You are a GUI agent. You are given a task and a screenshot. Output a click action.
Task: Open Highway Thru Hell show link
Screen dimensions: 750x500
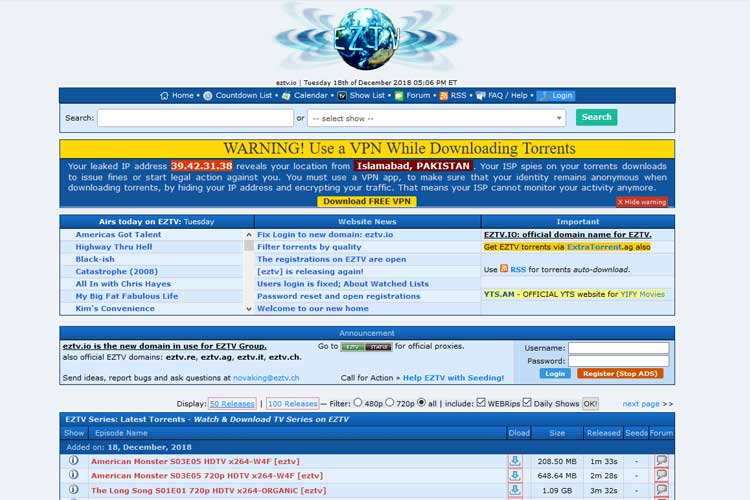click(x=114, y=247)
